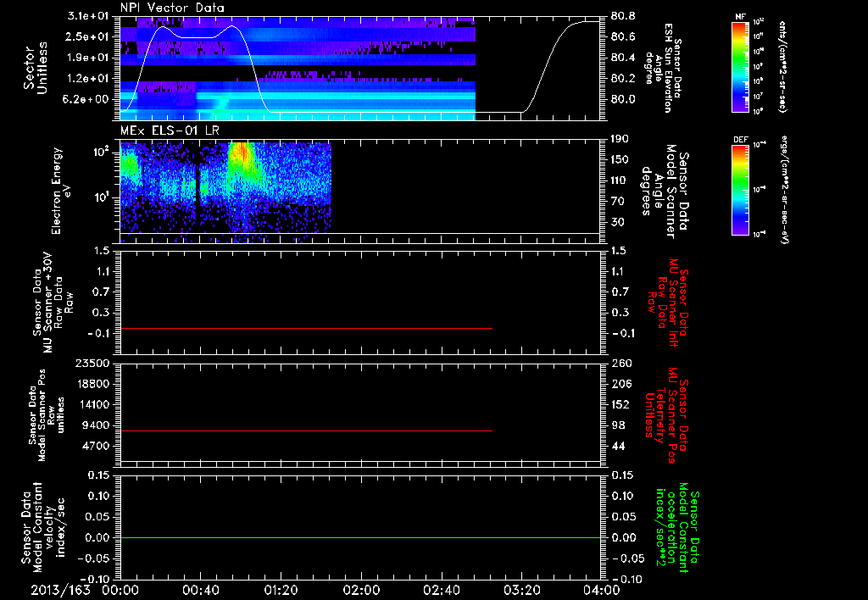868x600 pixels.
Task: Click the 02:00 time axis label
Action: (x=361, y=590)
